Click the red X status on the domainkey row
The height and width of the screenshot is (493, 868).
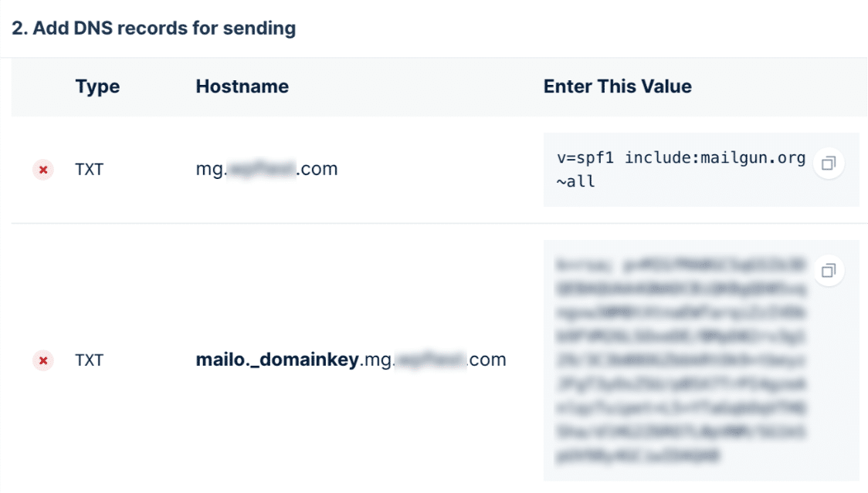(42, 361)
